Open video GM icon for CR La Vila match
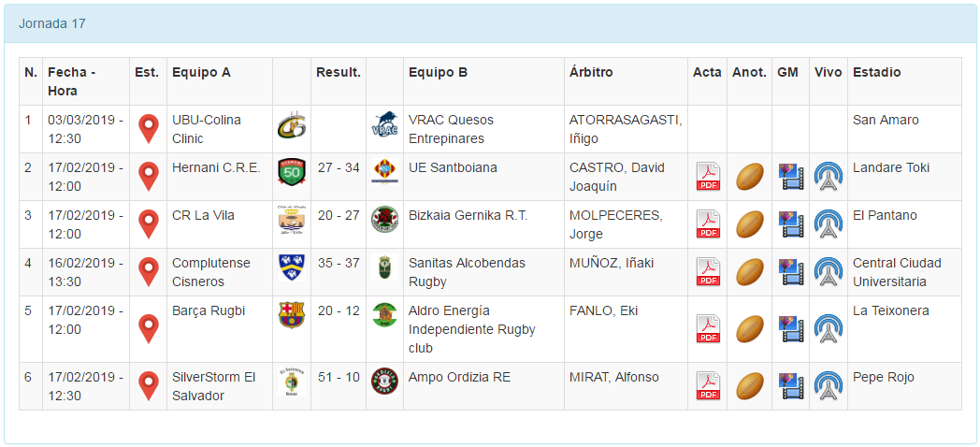The image size is (980, 447). 791,224
